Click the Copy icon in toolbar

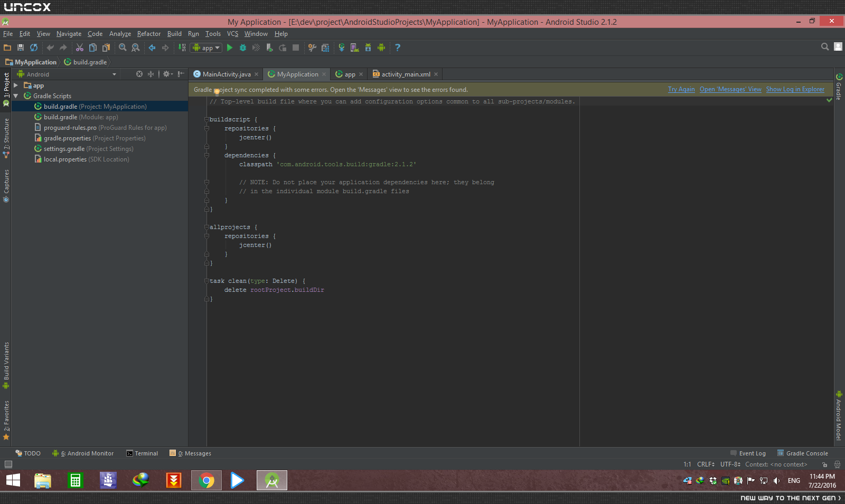click(x=93, y=47)
